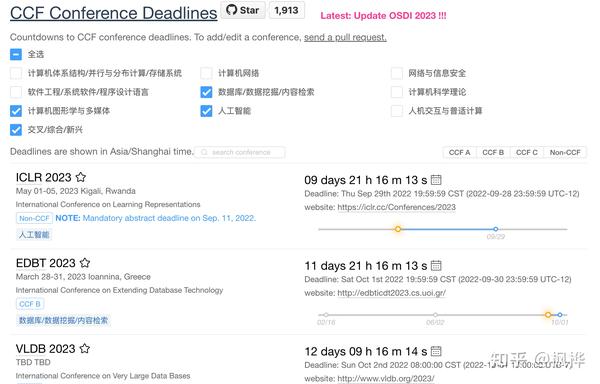
Task: Star the ICLR 2023 conference
Action: 81,177
